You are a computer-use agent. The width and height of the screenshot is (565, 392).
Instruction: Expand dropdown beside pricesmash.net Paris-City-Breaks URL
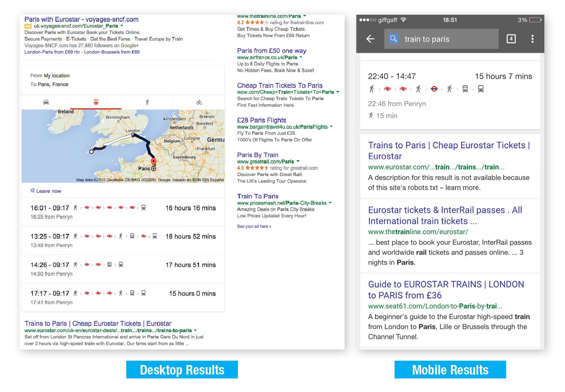pyautogui.click(x=330, y=203)
